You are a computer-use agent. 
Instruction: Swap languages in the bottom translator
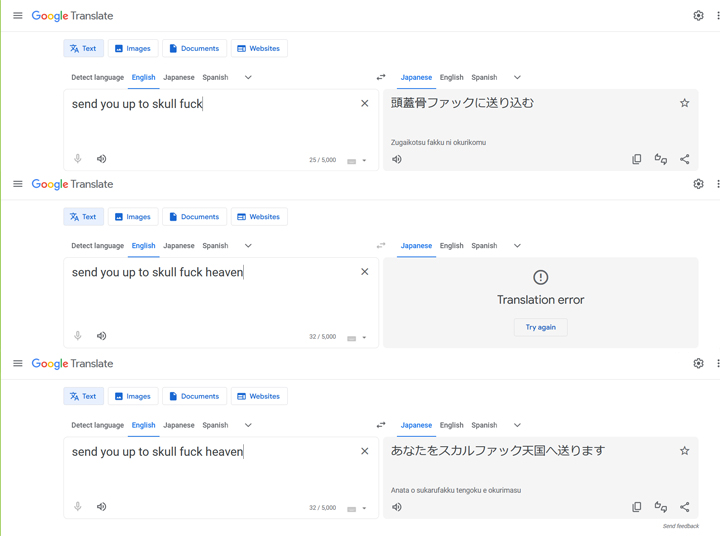[381, 425]
